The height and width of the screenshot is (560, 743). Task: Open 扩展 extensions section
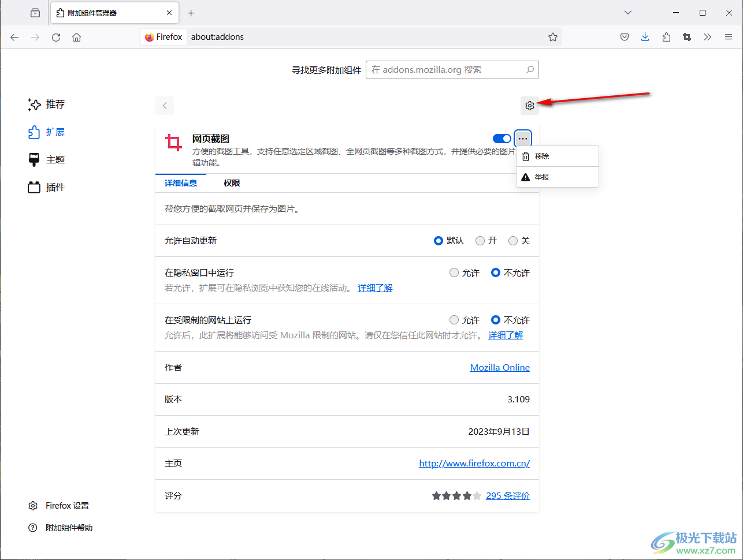46,132
